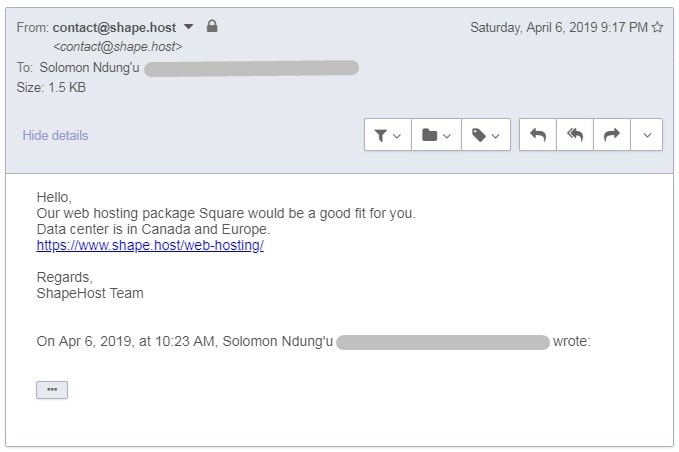Expand the quoted text ellipsis button
This screenshot has width=679, height=452.
[x=52, y=390]
